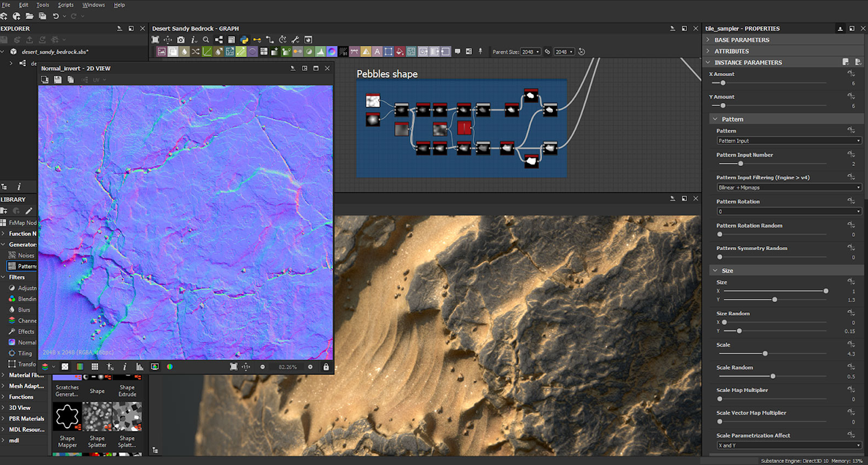Select the magnifier search icon in graph toolbar

point(206,40)
